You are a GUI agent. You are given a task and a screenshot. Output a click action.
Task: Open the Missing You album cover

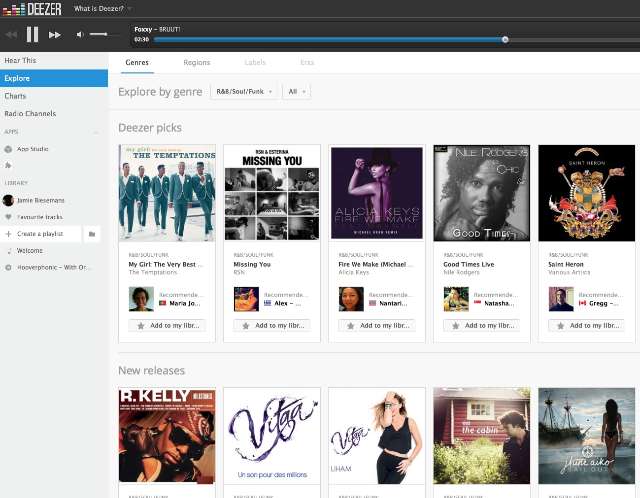[272, 193]
